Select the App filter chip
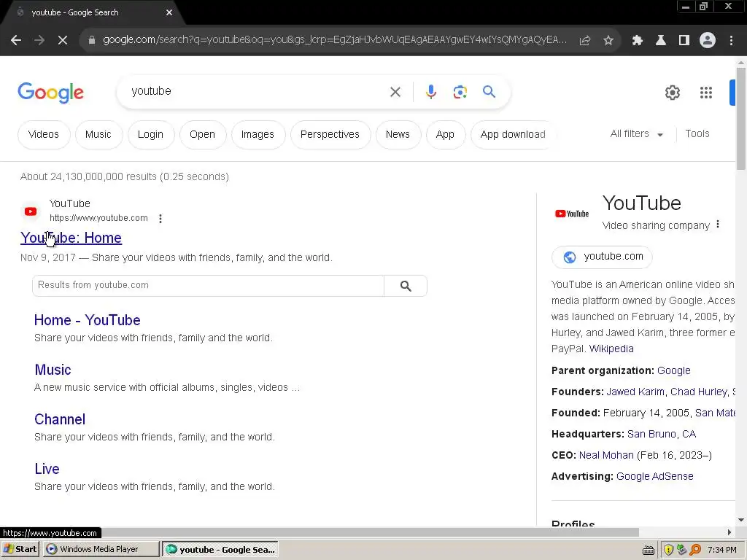This screenshot has height=560, width=747. [445, 135]
